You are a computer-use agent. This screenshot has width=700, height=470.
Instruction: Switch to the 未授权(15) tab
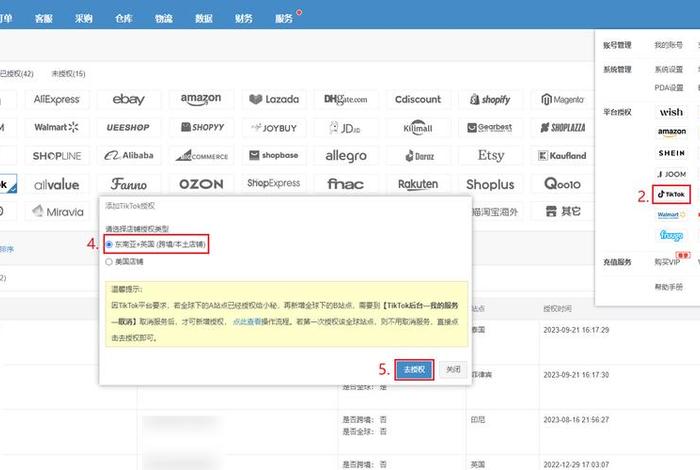click(x=68, y=73)
